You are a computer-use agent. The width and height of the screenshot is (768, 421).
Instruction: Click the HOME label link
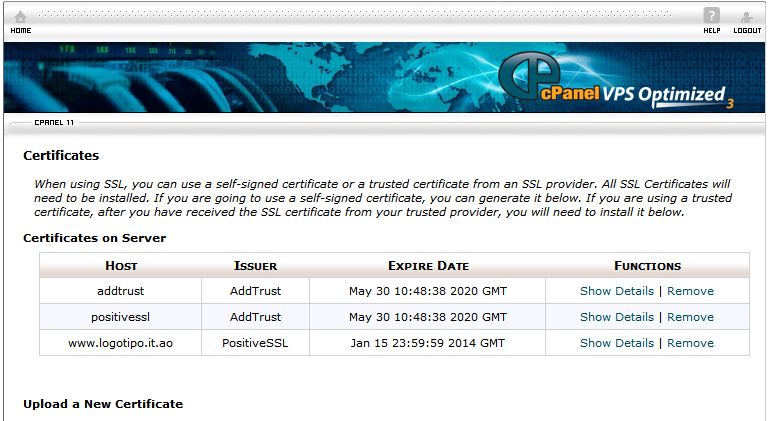(21, 30)
